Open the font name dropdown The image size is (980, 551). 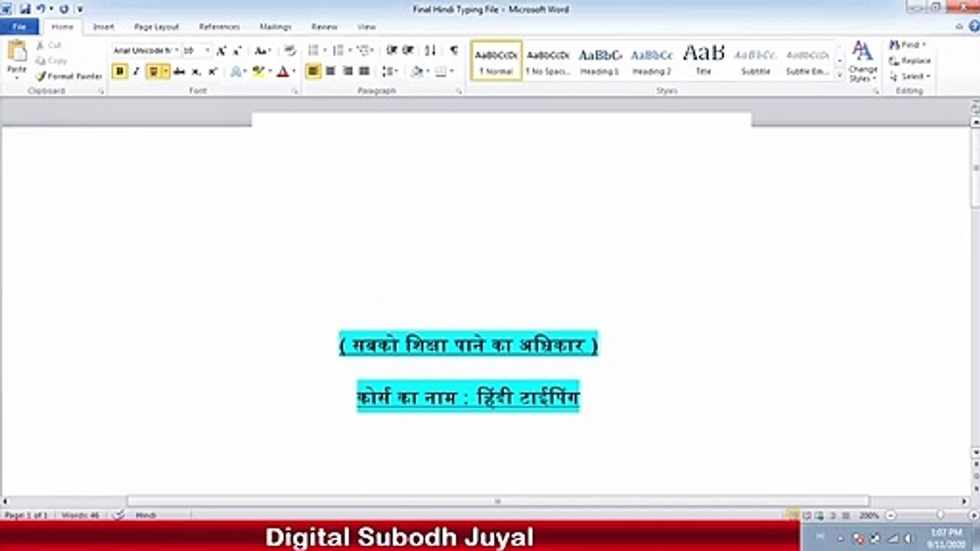click(x=176, y=51)
